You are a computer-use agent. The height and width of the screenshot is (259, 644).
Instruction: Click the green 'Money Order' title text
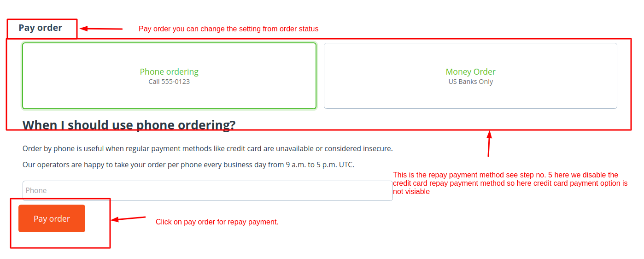pyautogui.click(x=470, y=71)
